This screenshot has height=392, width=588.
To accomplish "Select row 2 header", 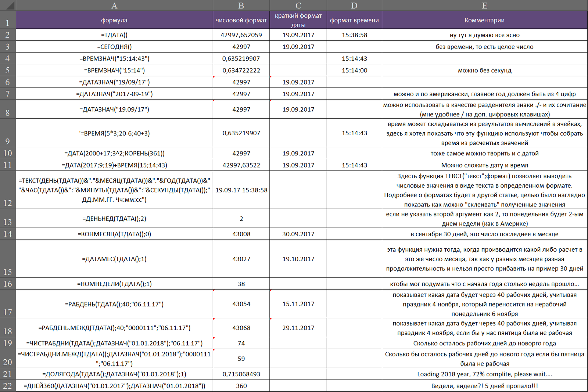I will 8,35.
